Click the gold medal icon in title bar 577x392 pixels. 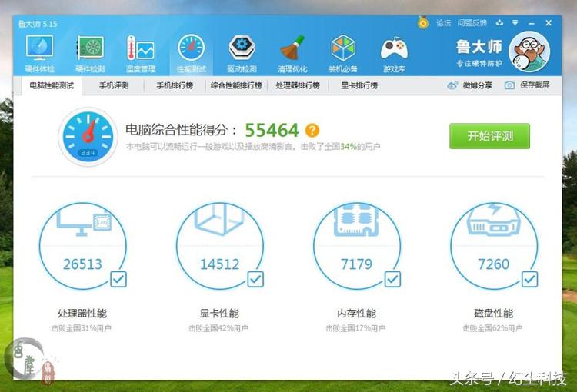pyautogui.click(x=423, y=23)
